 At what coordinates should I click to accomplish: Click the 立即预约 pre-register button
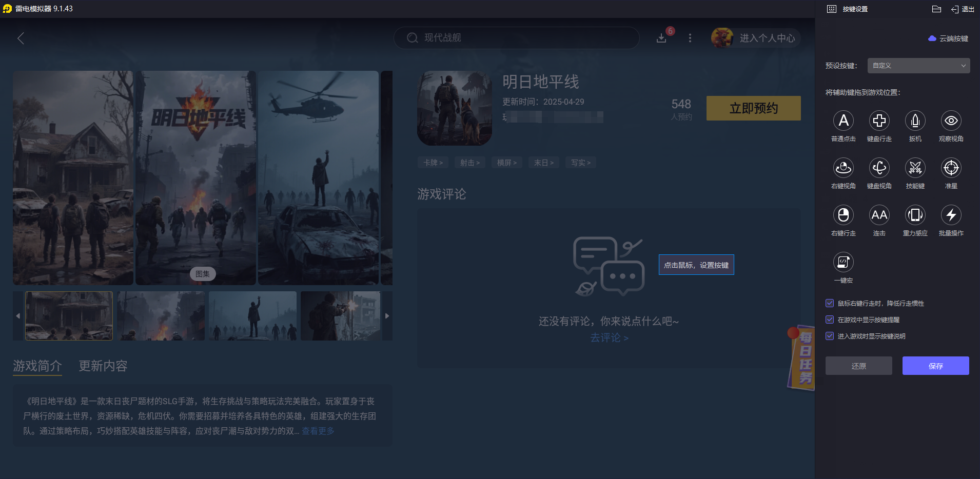click(x=753, y=108)
